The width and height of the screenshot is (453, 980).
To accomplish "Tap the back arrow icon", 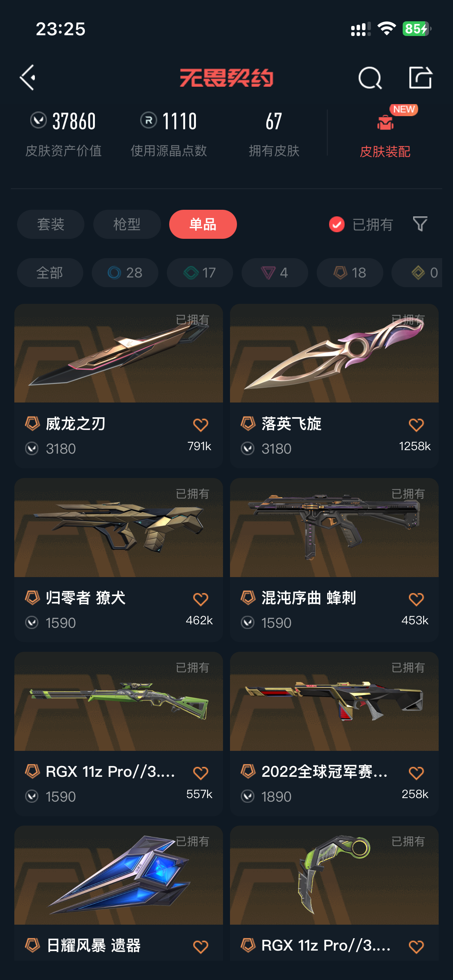I will pyautogui.click(x=28, y=77).
